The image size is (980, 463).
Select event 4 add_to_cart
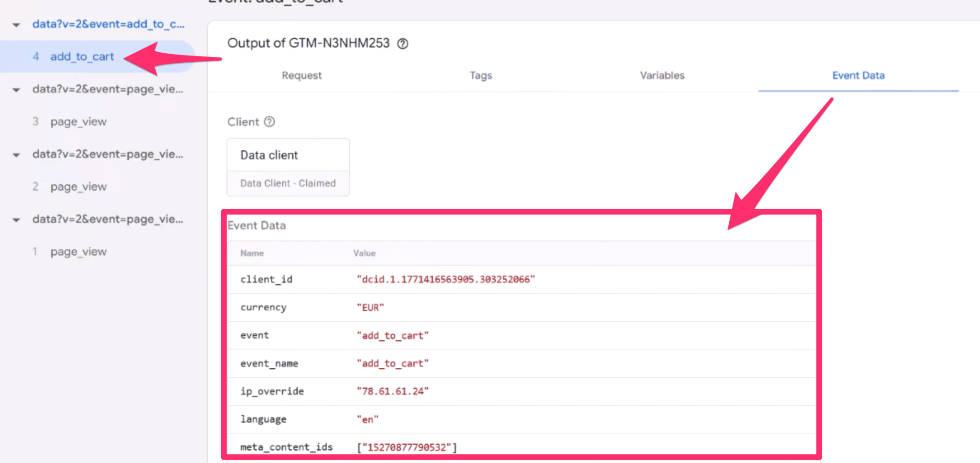coord(82,56)
